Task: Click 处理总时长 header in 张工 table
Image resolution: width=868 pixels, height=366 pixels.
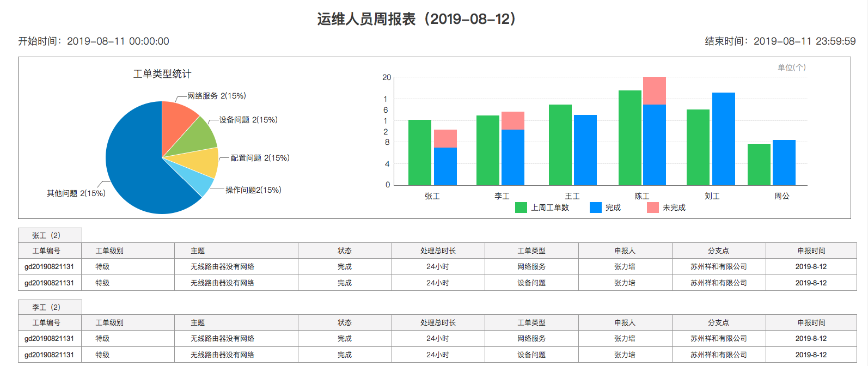Action: pyautogui.click(x=438, y=251)
